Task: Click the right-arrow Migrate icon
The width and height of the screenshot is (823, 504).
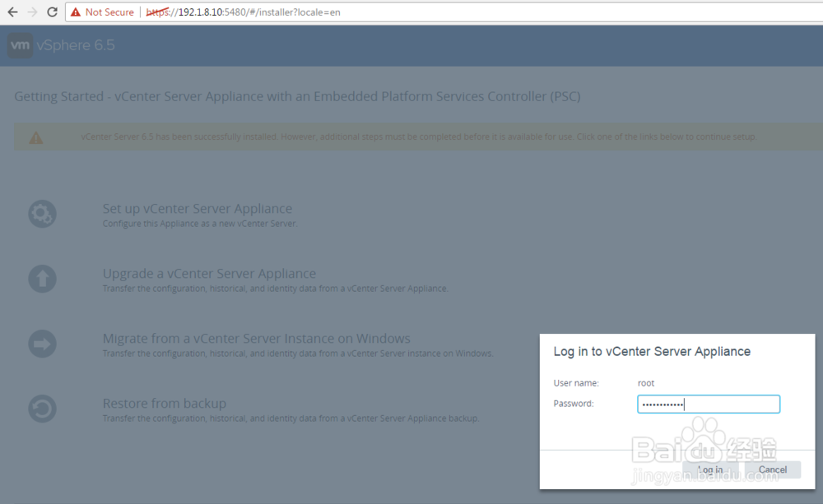Action: 42,344
